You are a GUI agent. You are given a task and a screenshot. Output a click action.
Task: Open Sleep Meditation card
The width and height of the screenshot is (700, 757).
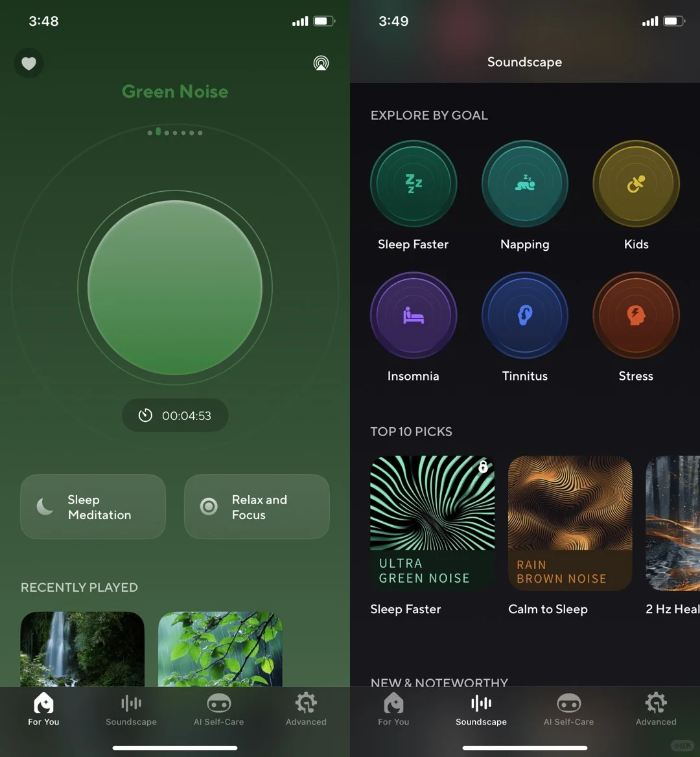[x=93, y=506]
